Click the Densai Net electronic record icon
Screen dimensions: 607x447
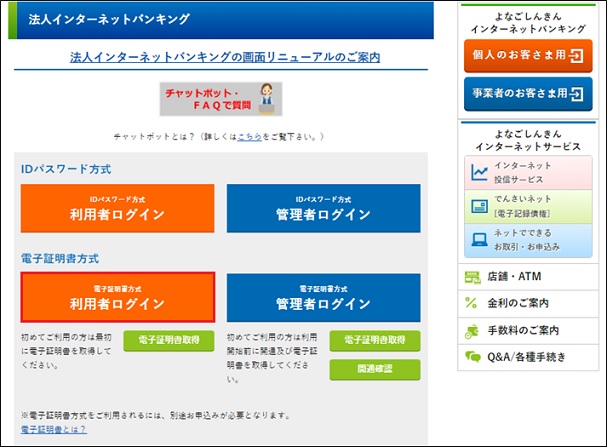(479, 205)
